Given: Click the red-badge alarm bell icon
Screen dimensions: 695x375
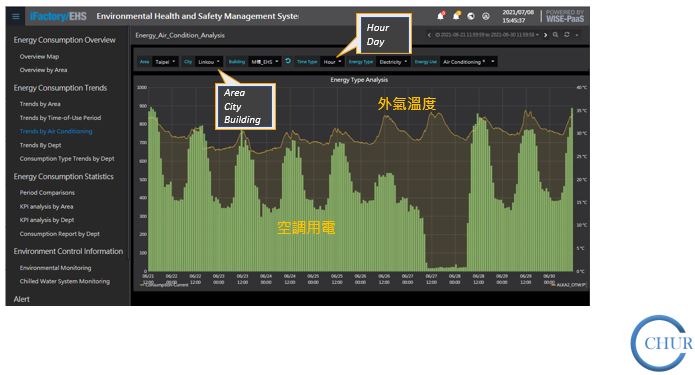Looking at the screenshot, I should [440, 16].
